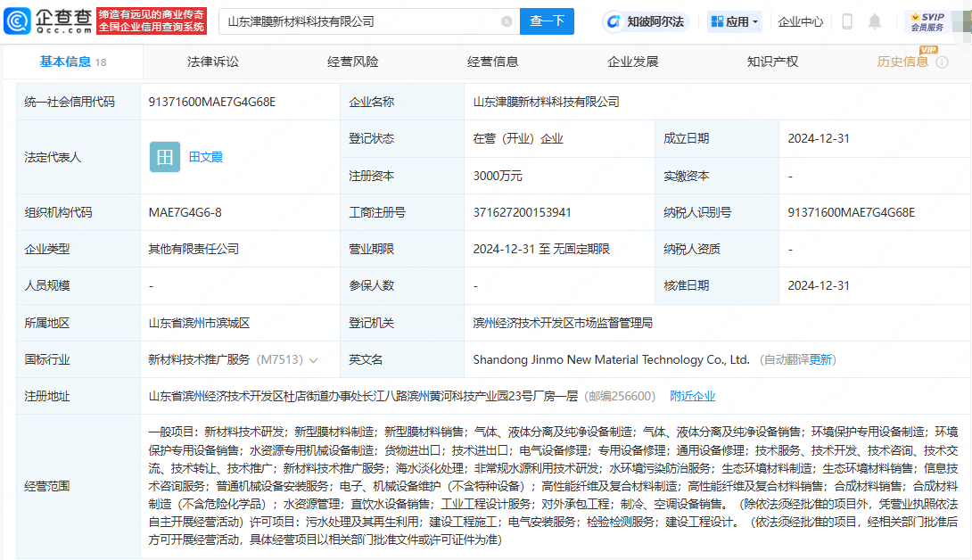The height and width of the screenshot is (560, 972).
Task: Click the 田 avatar of the legal representative
Action: (165, 157)
